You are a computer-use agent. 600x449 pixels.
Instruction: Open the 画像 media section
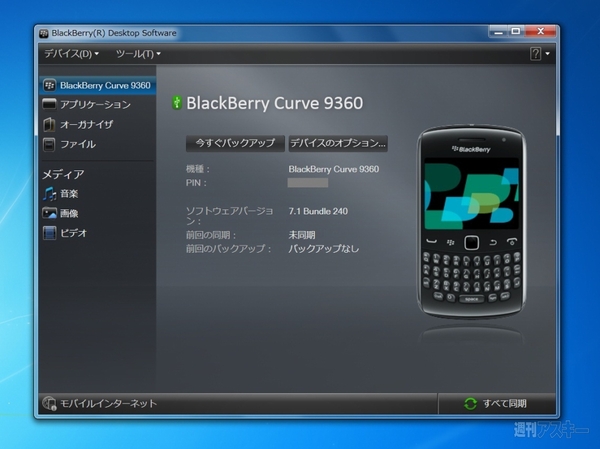69,213
